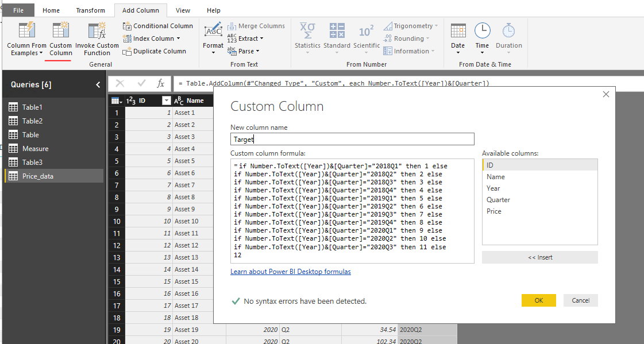Select the Price_data query
644x344 pixels.
click(x=54, y=176)
